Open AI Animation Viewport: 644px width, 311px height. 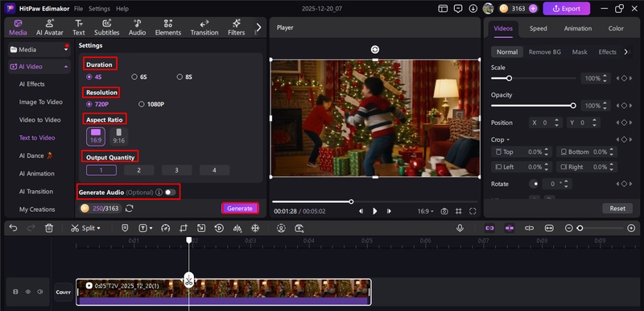(36, 173)
